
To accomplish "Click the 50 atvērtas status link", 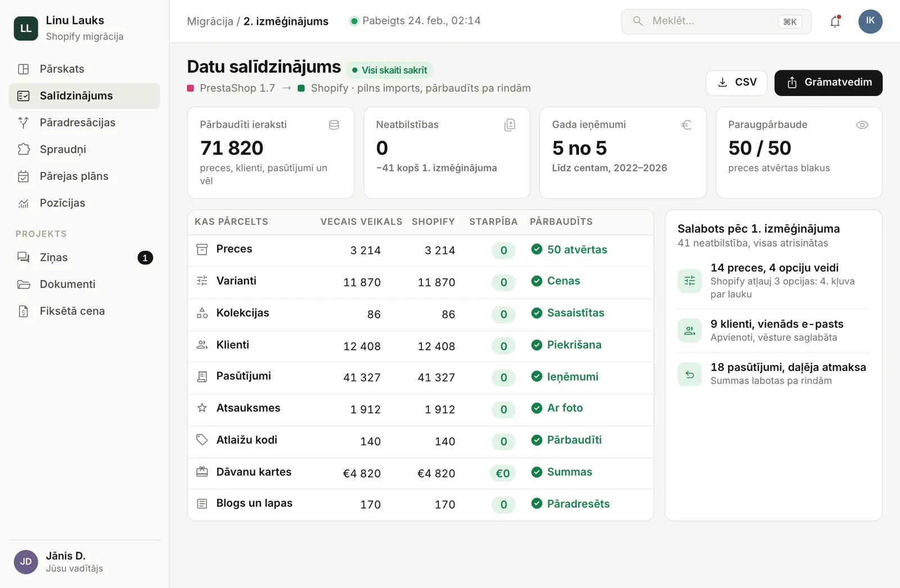I will coord(569,250).
